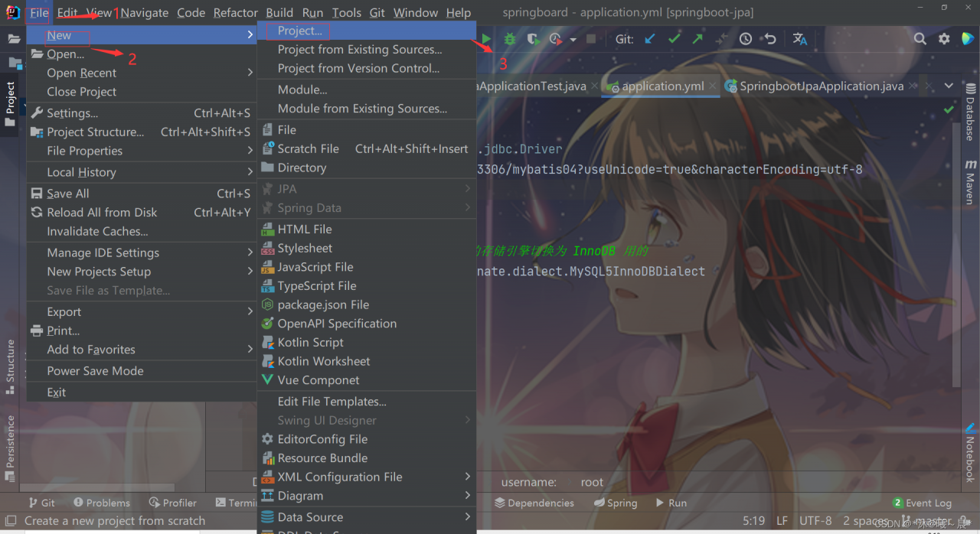980x534 pixels.
Task: Open IDE settings gear icon in toolbar
Action: click(x=945, y=39)
